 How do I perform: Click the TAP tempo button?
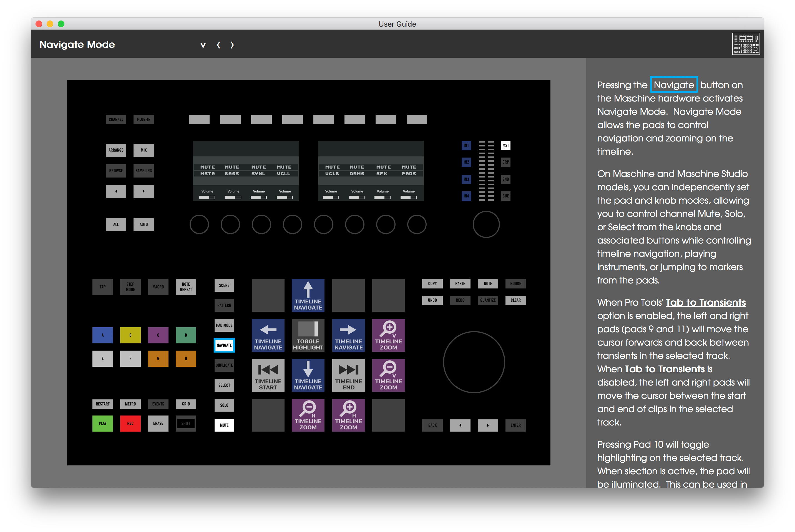(x=102, y=287)
